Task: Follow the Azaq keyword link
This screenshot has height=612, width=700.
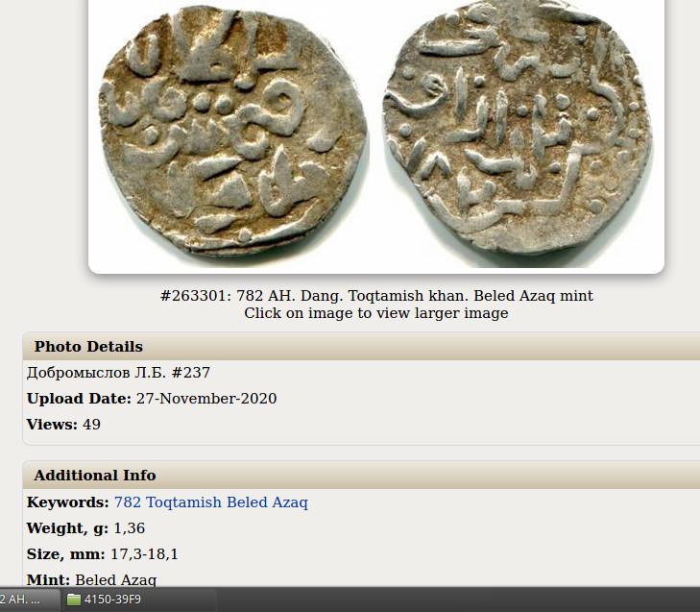Action: tap(290, 502)
